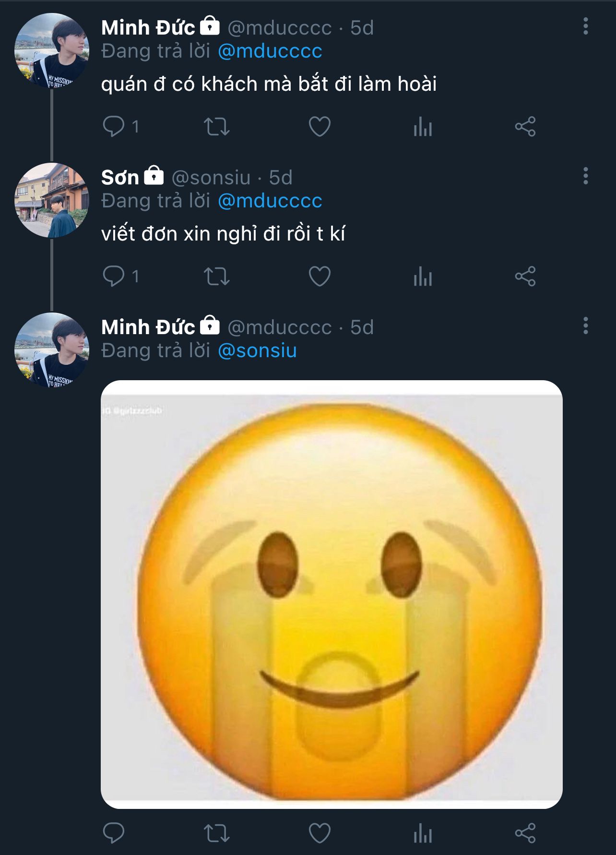
Task: Open @sonsiu mention link in last tweet
Action: point(257,350)
